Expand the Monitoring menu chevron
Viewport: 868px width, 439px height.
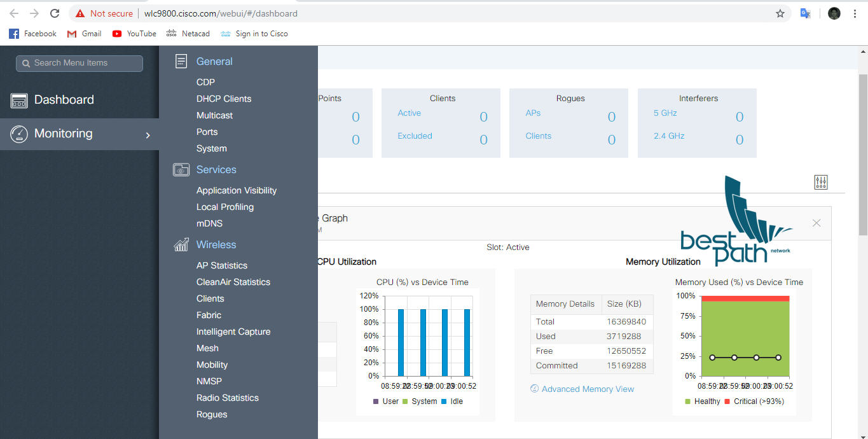(x=148, y=135)
